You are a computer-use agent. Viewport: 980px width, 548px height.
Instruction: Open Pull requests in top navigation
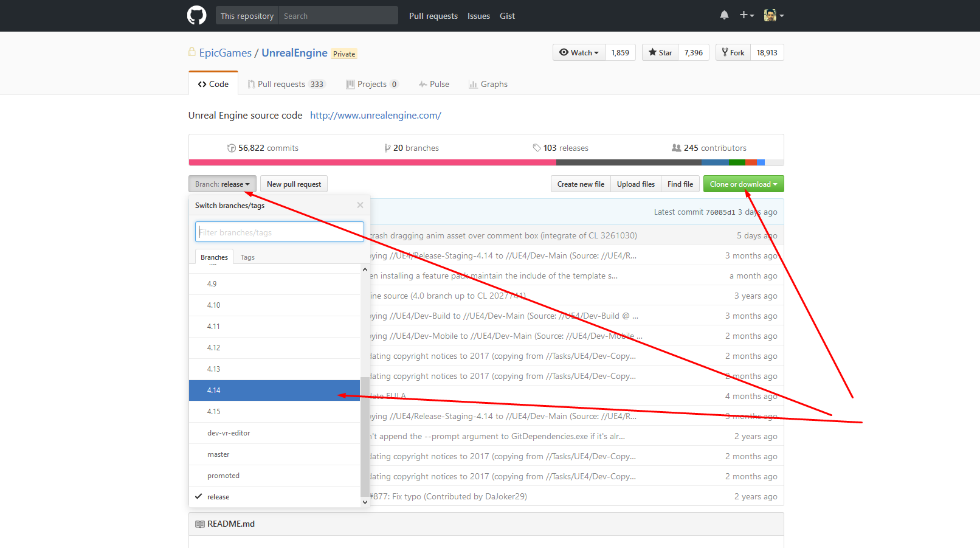[x=433, y=16]
